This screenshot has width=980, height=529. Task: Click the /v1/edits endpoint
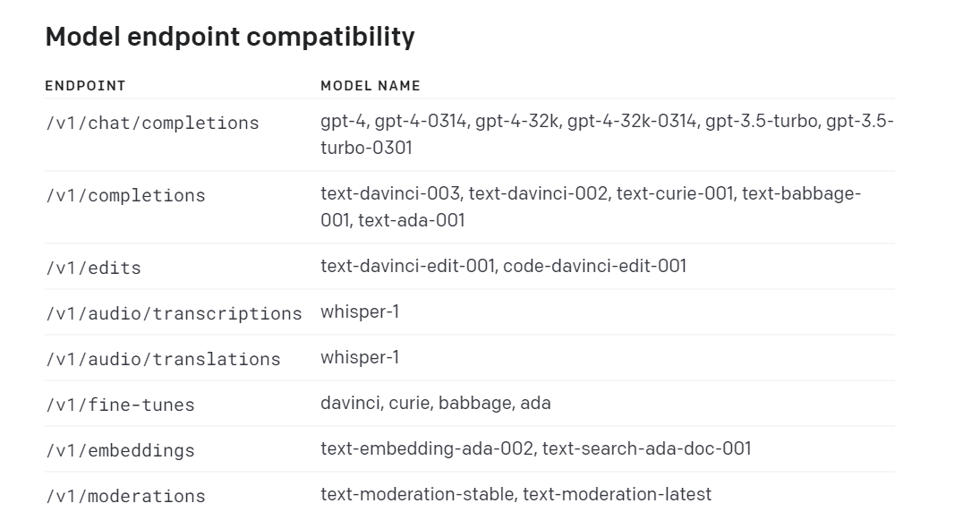point(93,269)
